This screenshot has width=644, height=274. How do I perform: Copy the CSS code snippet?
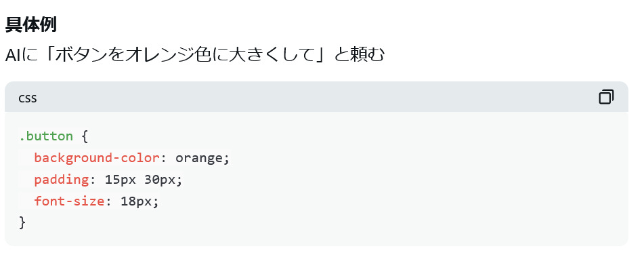click(x=606, y=97)
